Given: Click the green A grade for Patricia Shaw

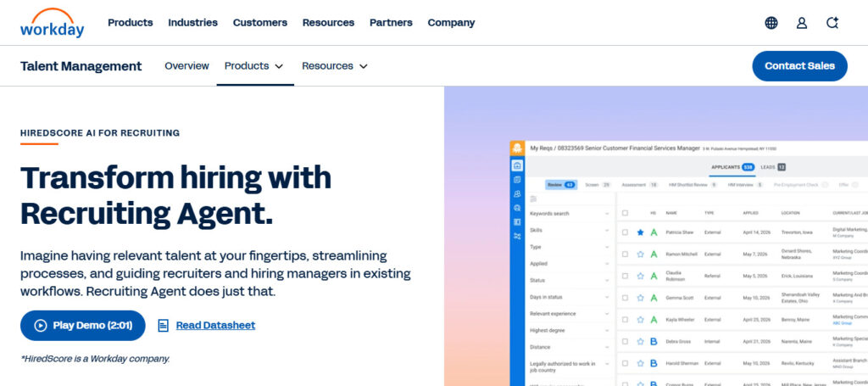Looking at the screenshot, I should click(654, 232).
